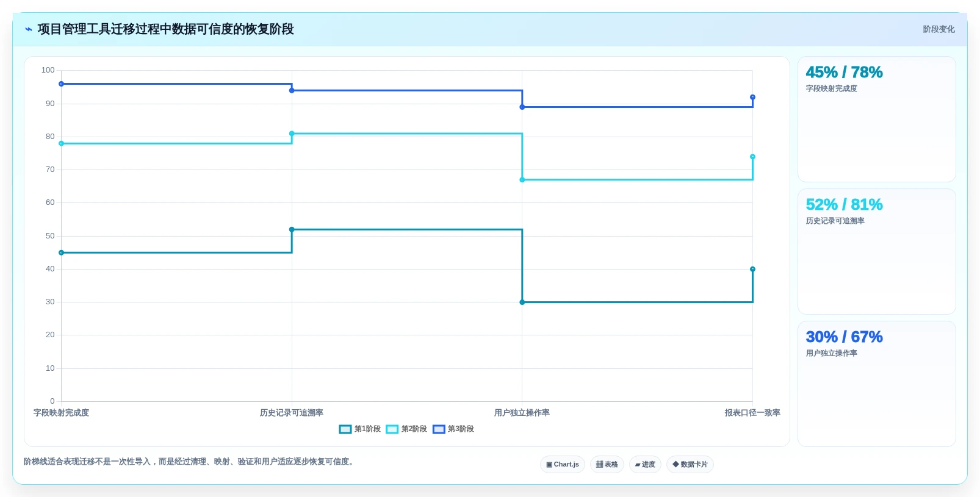Click the lightning icon beside the title
The width and height of the screenshot is (980, 497).
point(29,29)
